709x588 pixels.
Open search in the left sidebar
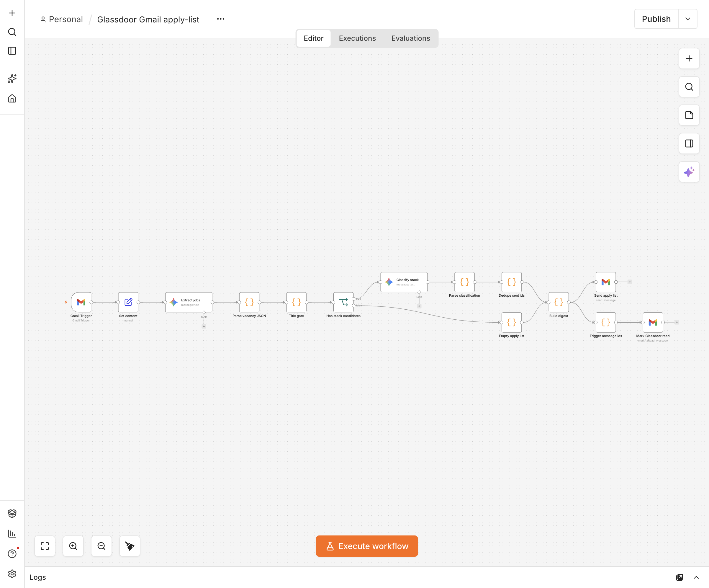point(12,32)
